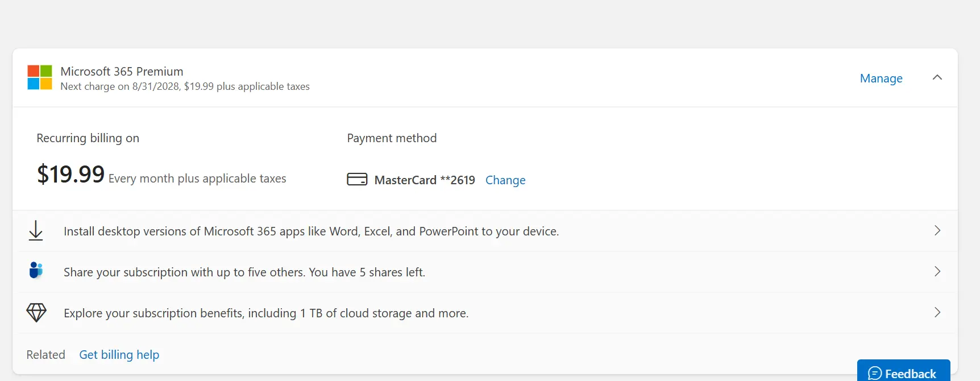980x381 pixels.
Task: Click the Next charge on 8/31/2028 text
Action: (x=185, y=86)
